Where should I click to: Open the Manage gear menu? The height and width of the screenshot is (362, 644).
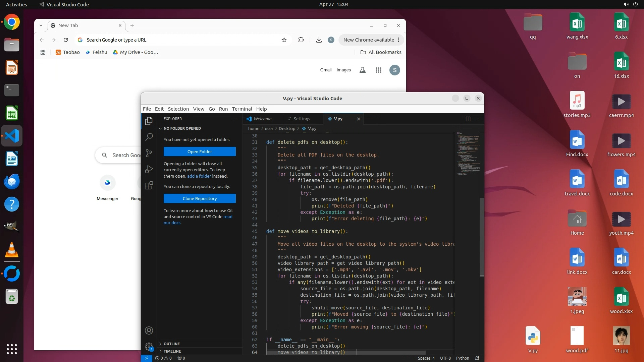click(x=149, y=347)
